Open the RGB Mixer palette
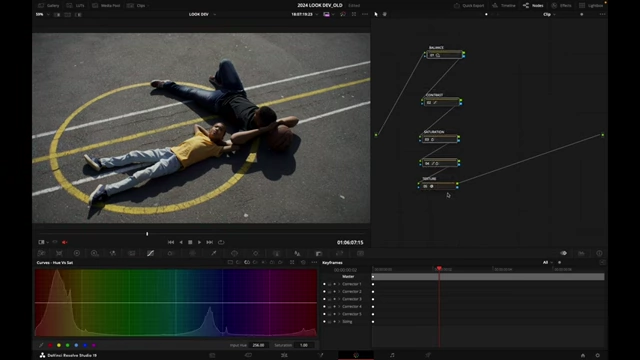This screenshot has height=360, width=640. coord(113,253)
